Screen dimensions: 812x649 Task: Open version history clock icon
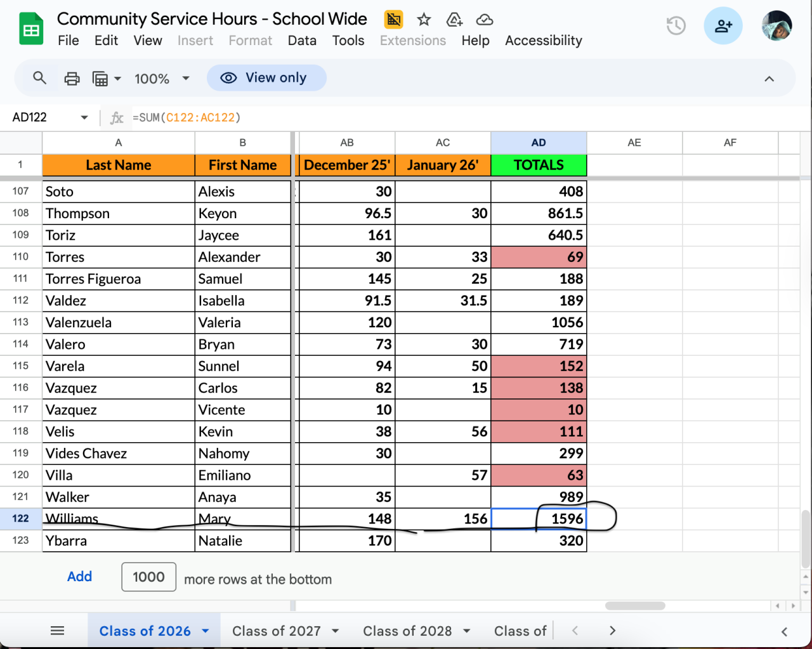(676, 26)
